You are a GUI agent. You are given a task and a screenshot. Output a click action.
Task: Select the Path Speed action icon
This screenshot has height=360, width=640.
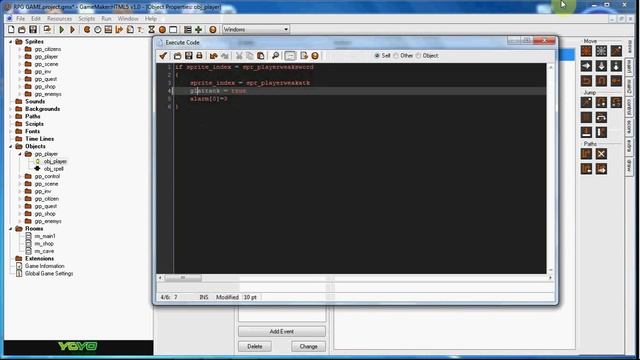pos(601,169)
